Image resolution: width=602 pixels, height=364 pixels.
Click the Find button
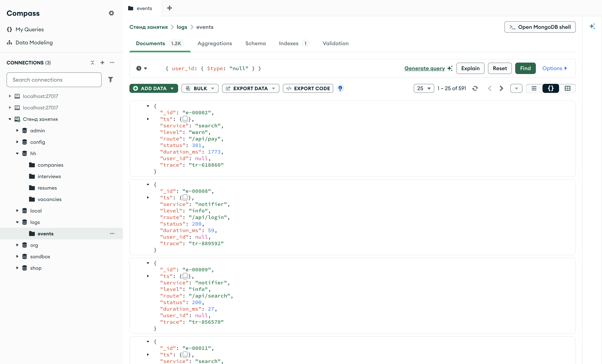click(525, 68)
